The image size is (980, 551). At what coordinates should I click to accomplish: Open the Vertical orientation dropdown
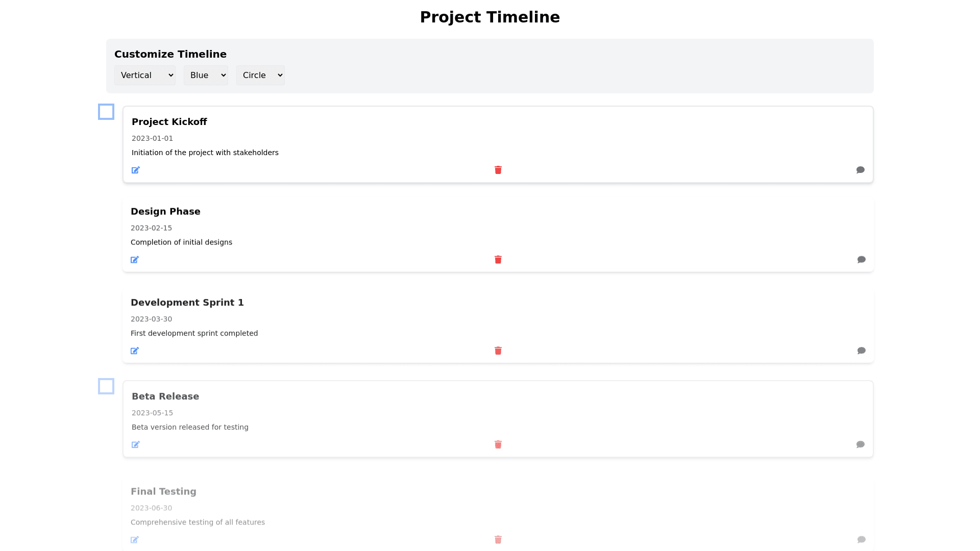(x=145, y=76)
